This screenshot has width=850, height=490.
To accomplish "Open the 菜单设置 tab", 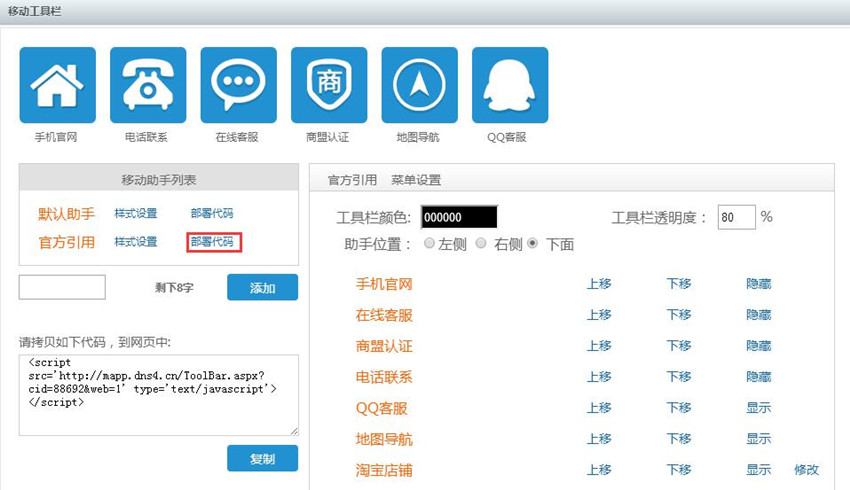I will tap(416, 180).
